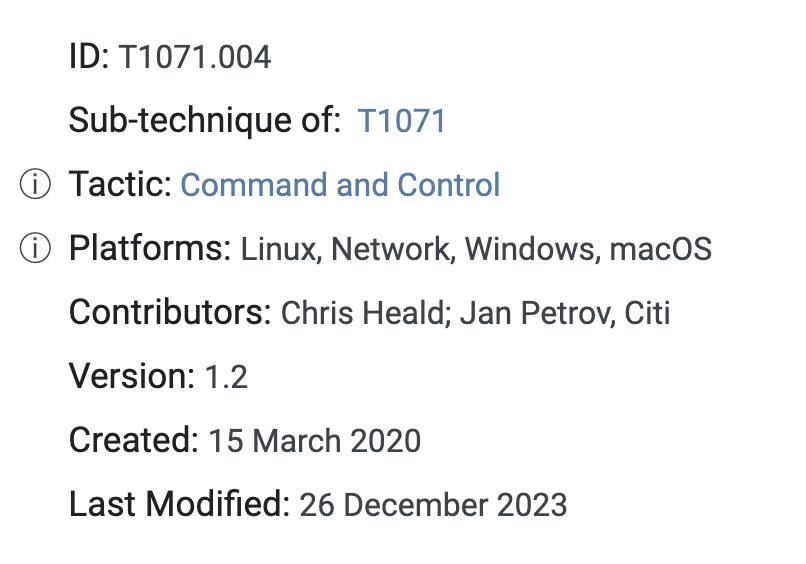Select the "Tactic:" label text

click(x=120, y=185)
